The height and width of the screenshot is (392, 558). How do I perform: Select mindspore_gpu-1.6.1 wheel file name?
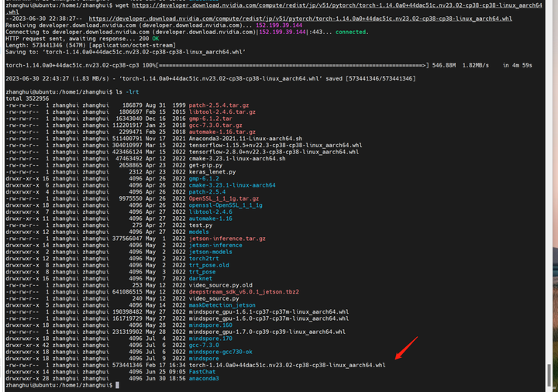tap(269, 312)
